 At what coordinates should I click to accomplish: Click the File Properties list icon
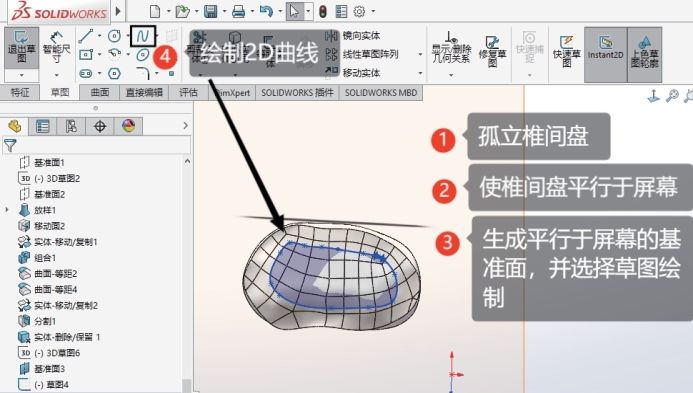coord(341,11)
